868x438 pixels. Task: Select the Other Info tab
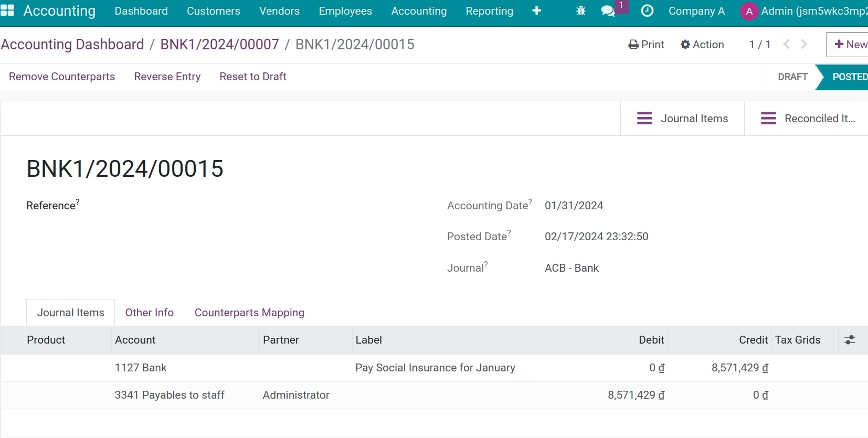[150, 313]
